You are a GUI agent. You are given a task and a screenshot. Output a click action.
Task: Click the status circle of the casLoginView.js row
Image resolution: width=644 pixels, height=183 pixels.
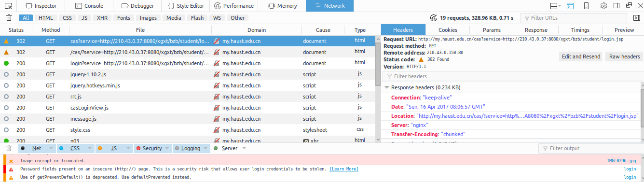pos(6,108)
